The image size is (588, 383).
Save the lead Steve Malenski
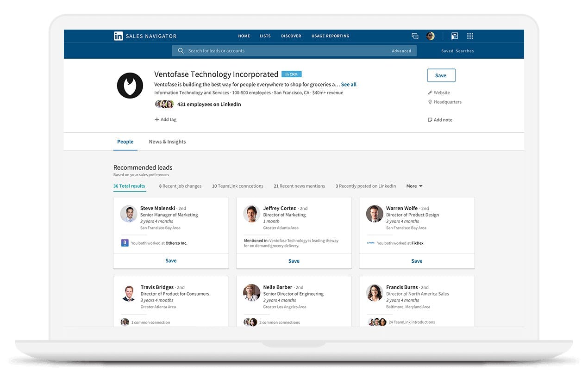coord(171,260)
